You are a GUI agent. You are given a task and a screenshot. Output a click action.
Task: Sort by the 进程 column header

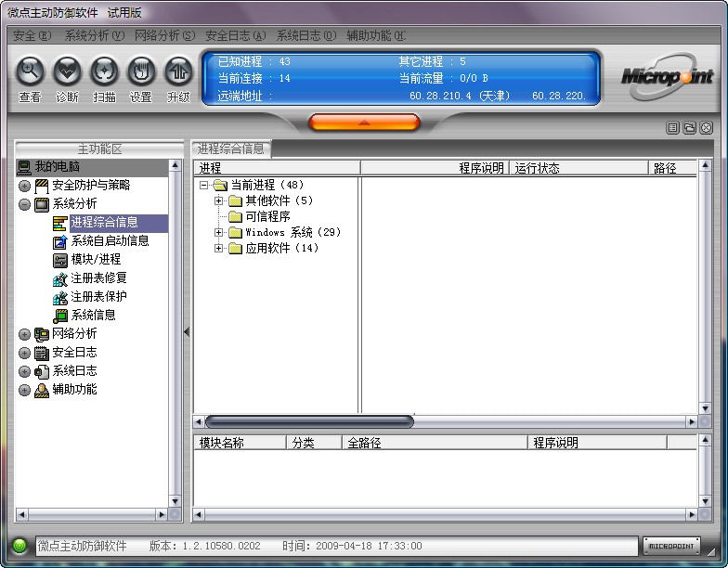click(x=277, y=168)
